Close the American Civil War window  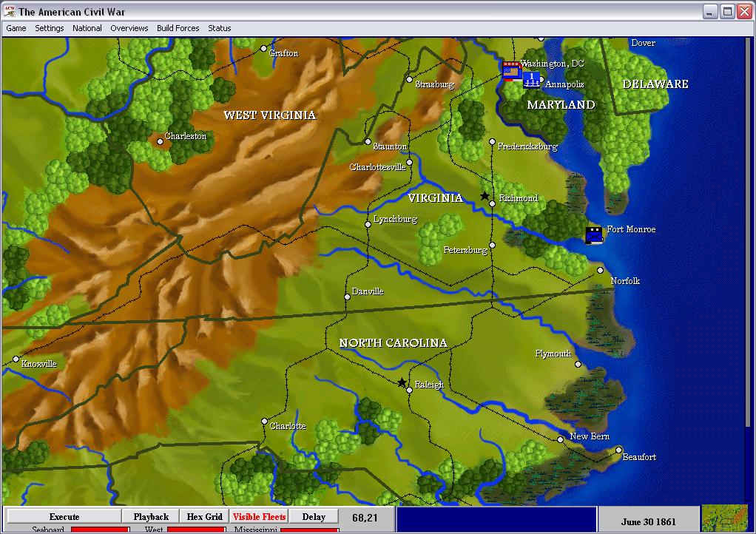[744, 12]
